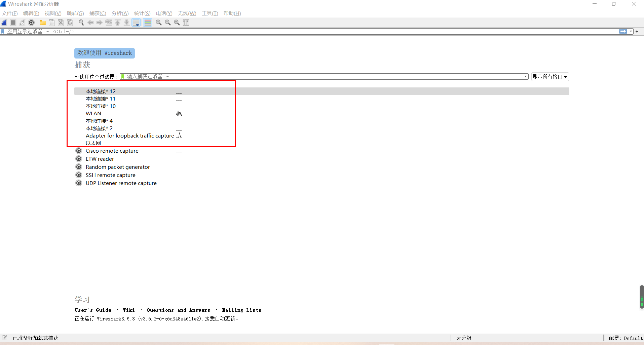Click the zoom out magnifier icon
644x345 pixels.
click(168, 23)
